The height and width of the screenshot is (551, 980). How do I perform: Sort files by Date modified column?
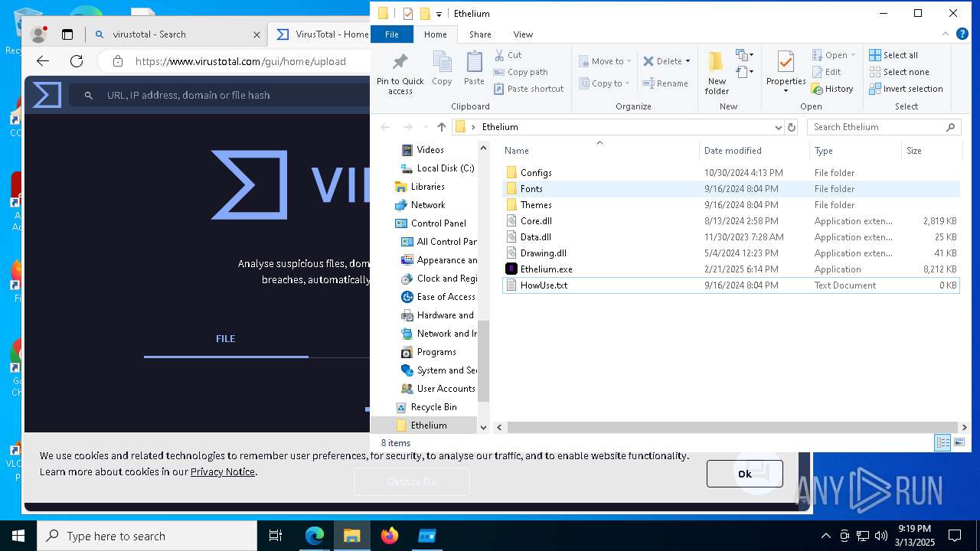754,151
